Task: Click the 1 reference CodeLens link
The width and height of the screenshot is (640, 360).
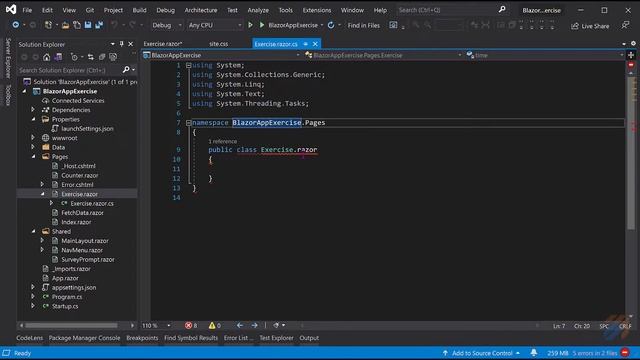Action: click(x=222, y=141)
